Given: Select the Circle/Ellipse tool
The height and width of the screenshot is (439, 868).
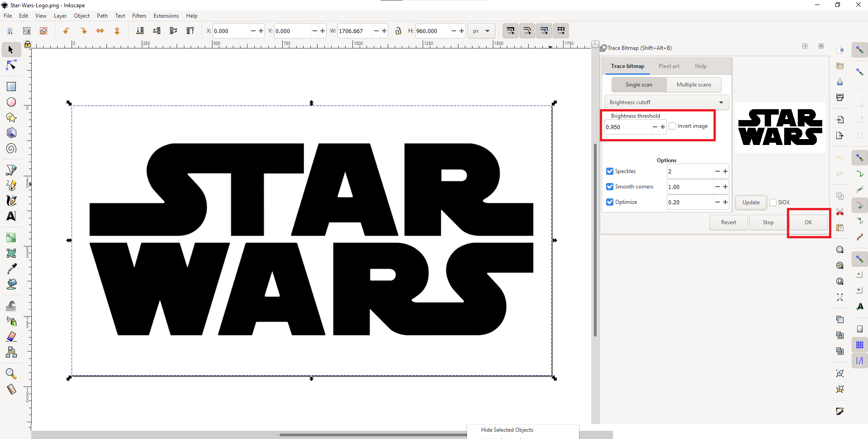Looking at the screenshot, I should (x=11, y=102).
